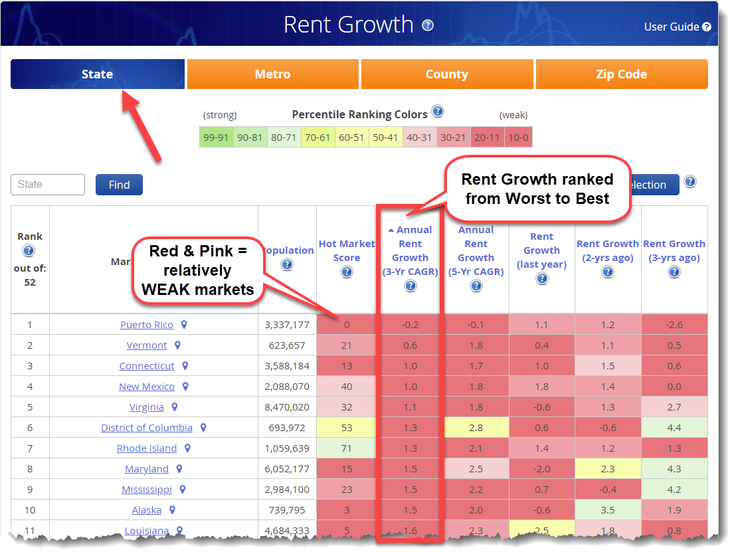Viewport: 736px width, 560px height.
Task: Click map pin icon beside Vermont
Action: pos(177,345)
